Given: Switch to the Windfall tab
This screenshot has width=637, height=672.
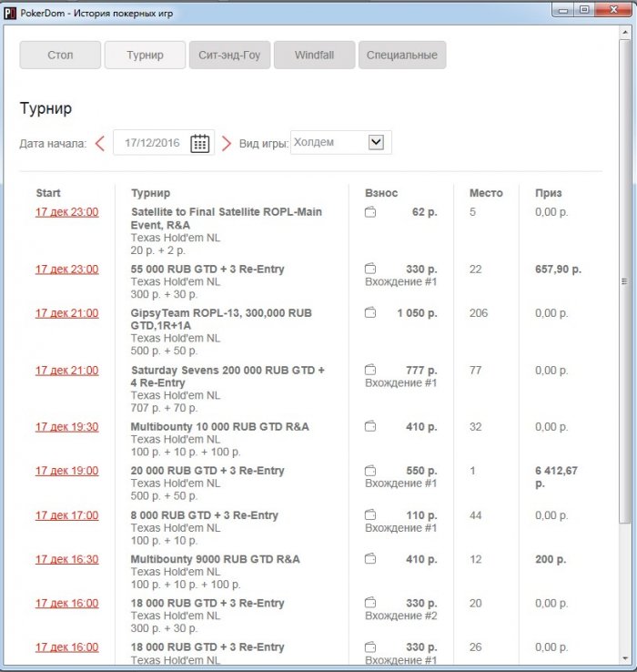Looking at the screenshot, I should [x=315, y=55].
